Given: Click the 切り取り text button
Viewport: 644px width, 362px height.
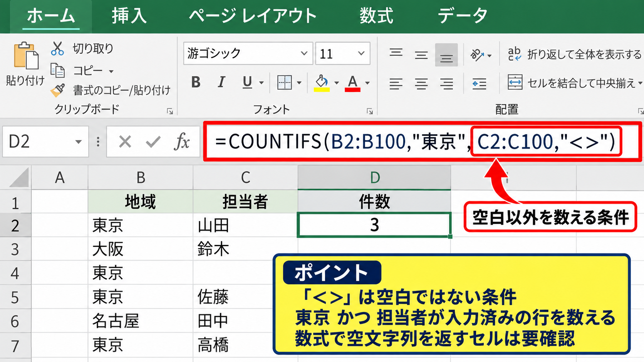Looking at the screenshot, I should (93, 48).
